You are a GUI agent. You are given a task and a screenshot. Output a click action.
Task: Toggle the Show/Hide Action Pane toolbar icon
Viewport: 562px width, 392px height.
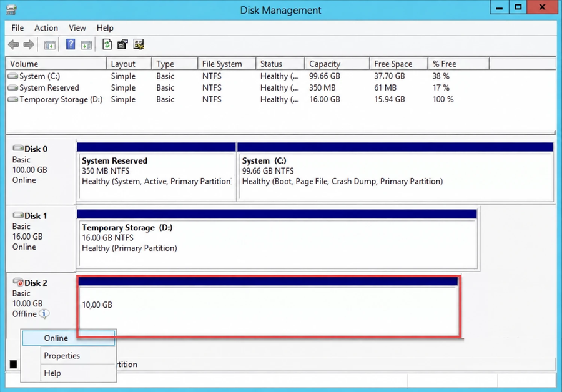(x=86, y=45)
